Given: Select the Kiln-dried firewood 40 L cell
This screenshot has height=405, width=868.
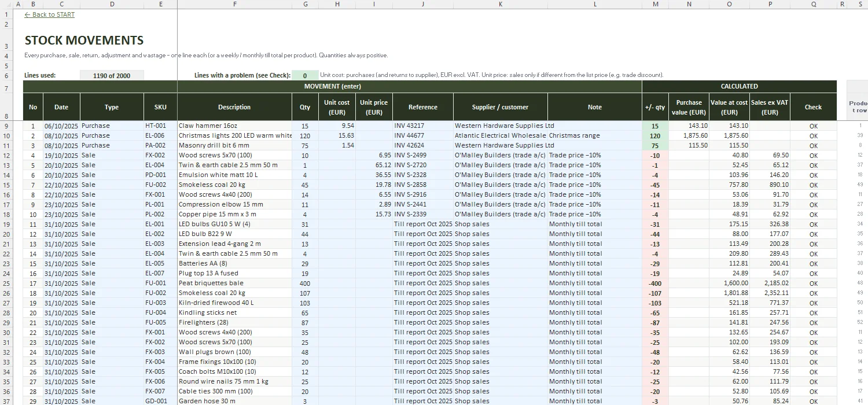Looking at the screenshot, I should (234, 303).
